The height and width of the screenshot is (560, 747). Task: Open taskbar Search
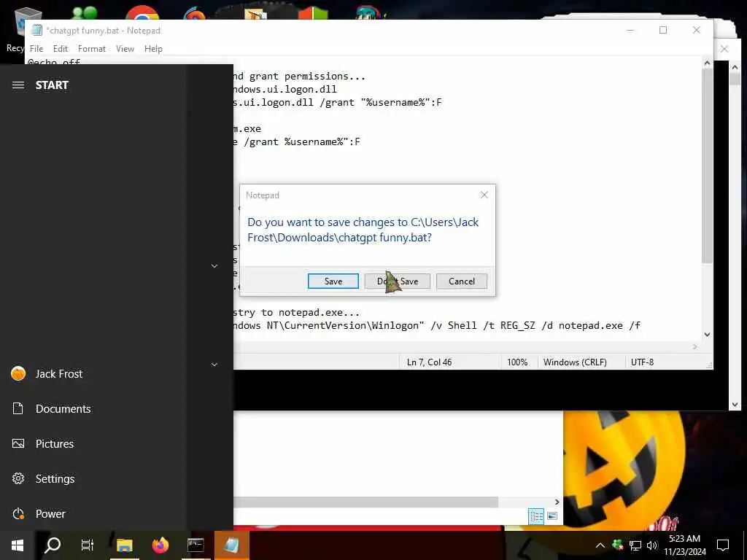pyautogui.click(x=53, y=545)
